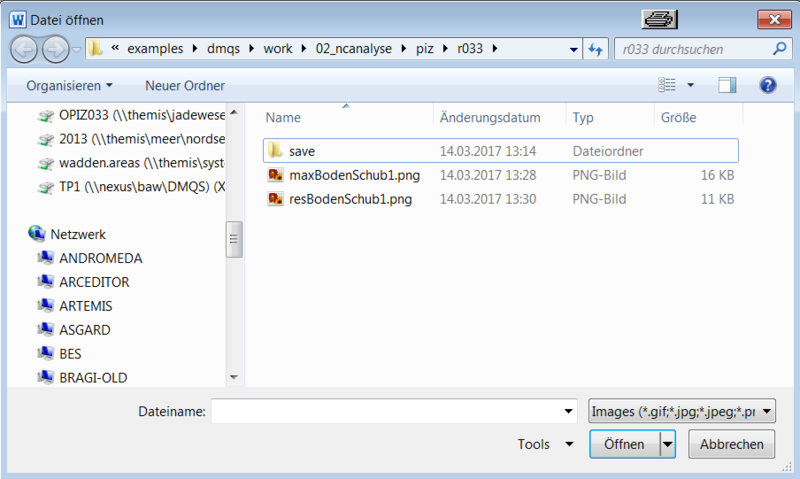Select ANDROMEDA in the network tree
The image size is (800, 479).
(x=100, y=258)
